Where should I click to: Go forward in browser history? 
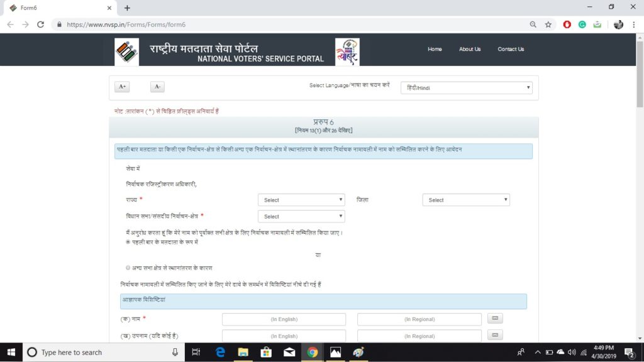25,25
